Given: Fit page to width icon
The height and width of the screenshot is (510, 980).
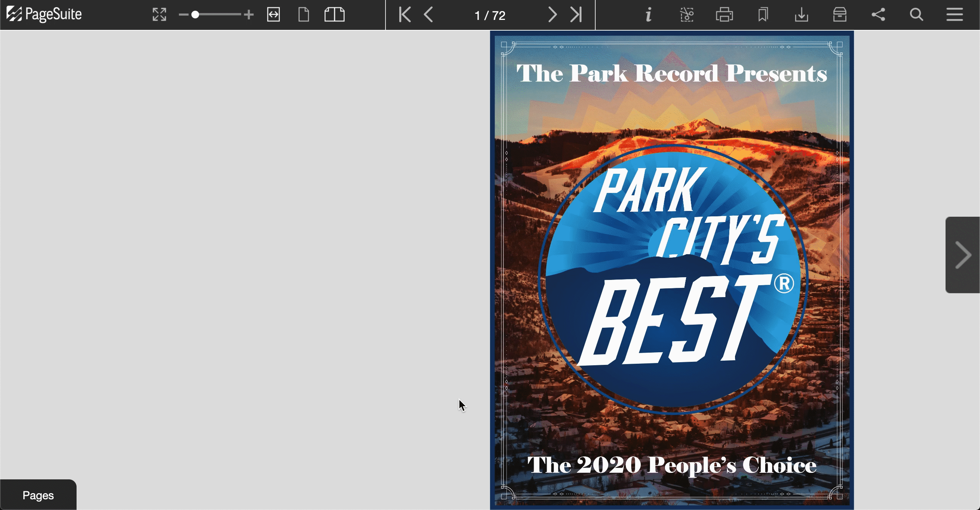Looking at the screenshot, I should click(x=273, y=15).
